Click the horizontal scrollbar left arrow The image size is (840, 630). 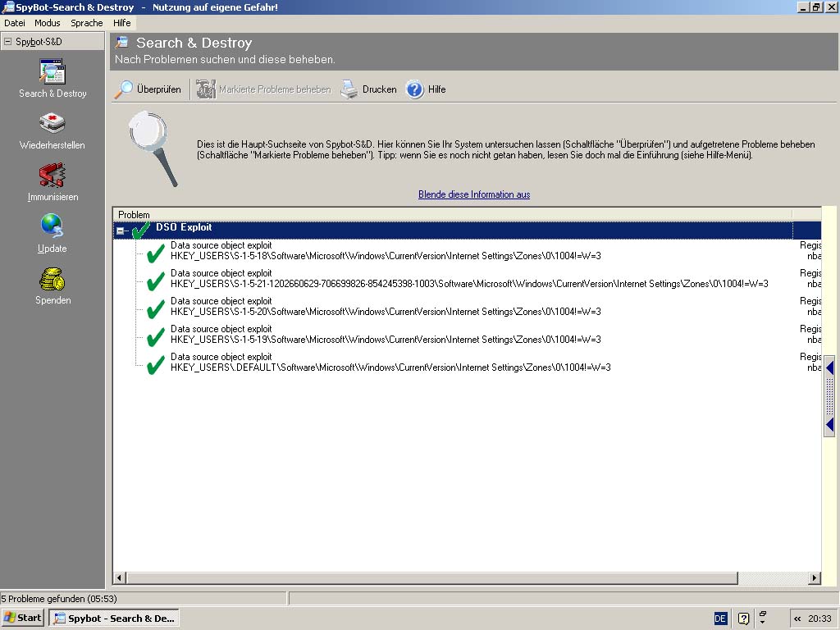pyautogui.click(x=120, y=578)
